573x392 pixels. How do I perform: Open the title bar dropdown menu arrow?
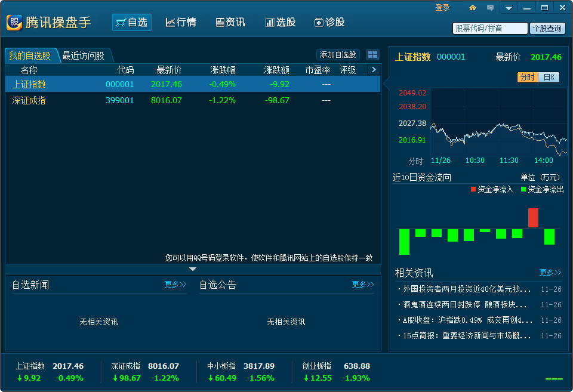click(x=509, y=8)
